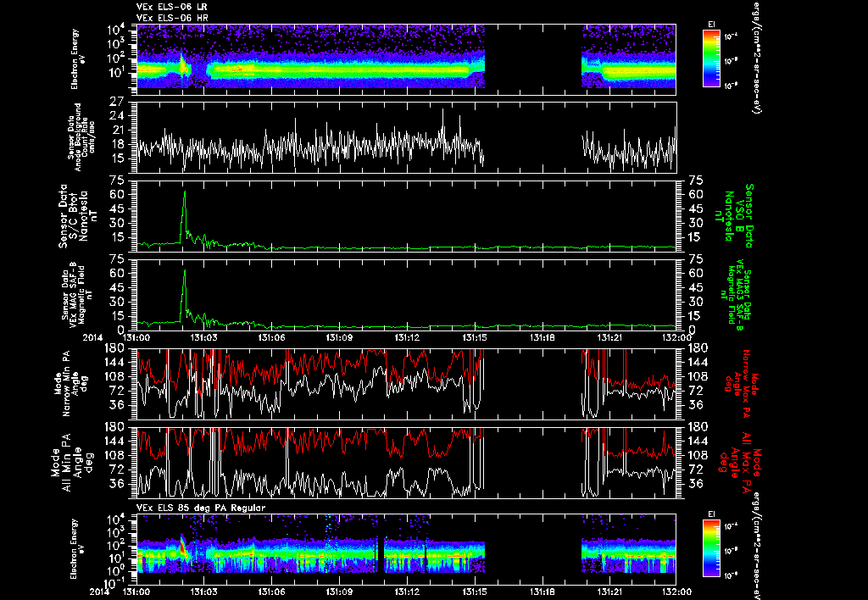Click the "131:21" label on the bottom time axis

610,592
